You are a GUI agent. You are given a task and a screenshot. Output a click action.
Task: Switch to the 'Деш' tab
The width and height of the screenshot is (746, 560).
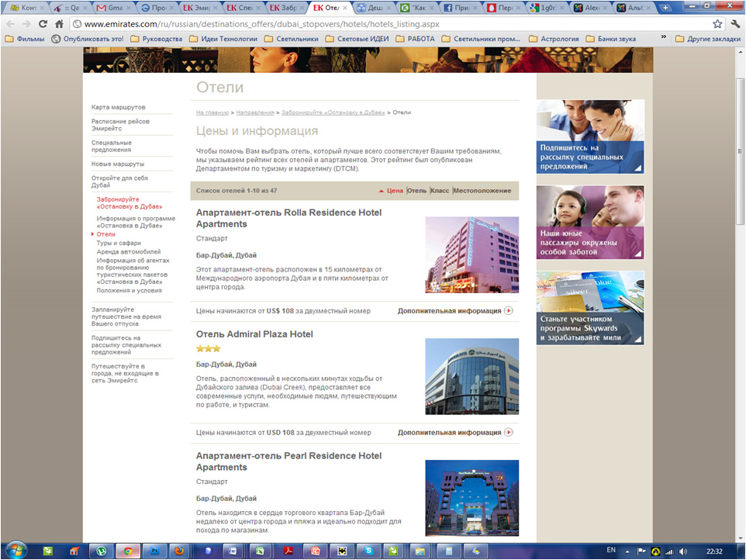(373, 8)
